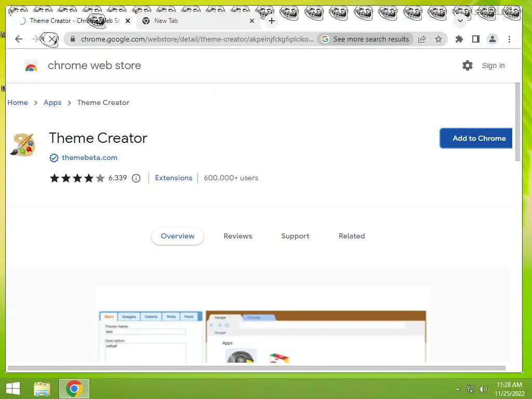Open the Extensions category link

(x=174, y=178)
